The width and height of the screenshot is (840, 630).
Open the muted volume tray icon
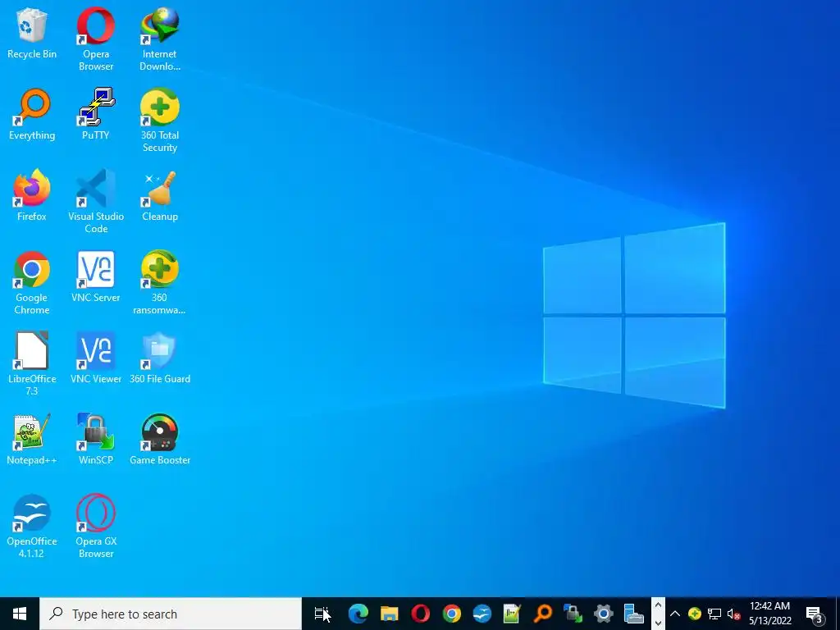point(733,614)
